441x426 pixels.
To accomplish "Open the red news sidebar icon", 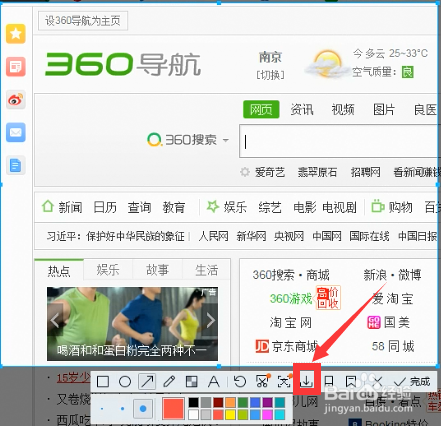I will [x=16, y=67].
